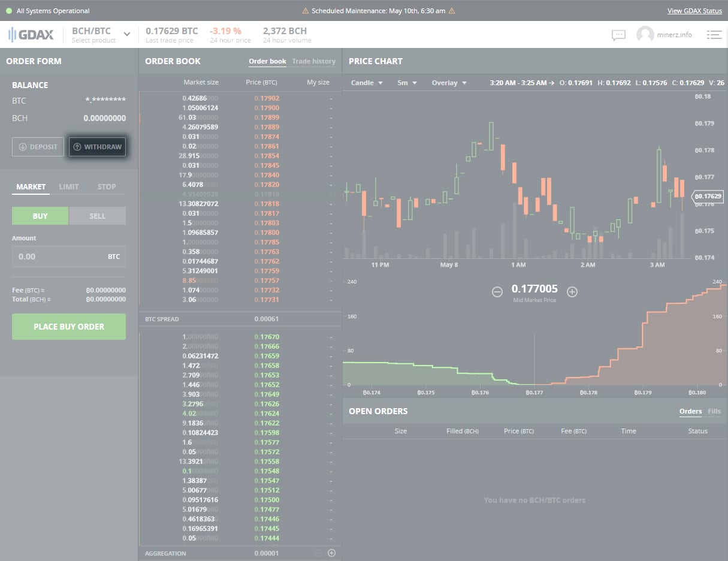Switch order side to SELL
The height and width of the screenshot is (561, 728).
(97, 216)
